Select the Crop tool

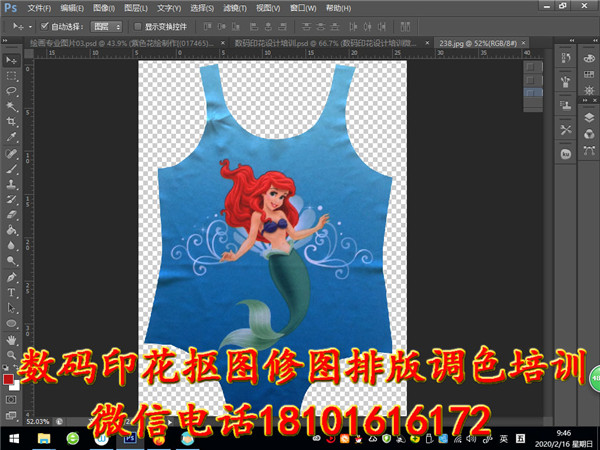point(11,121)
